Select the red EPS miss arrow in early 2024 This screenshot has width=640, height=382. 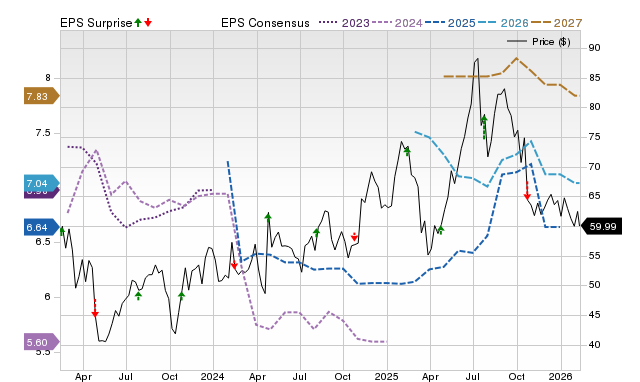coord(234,266)
